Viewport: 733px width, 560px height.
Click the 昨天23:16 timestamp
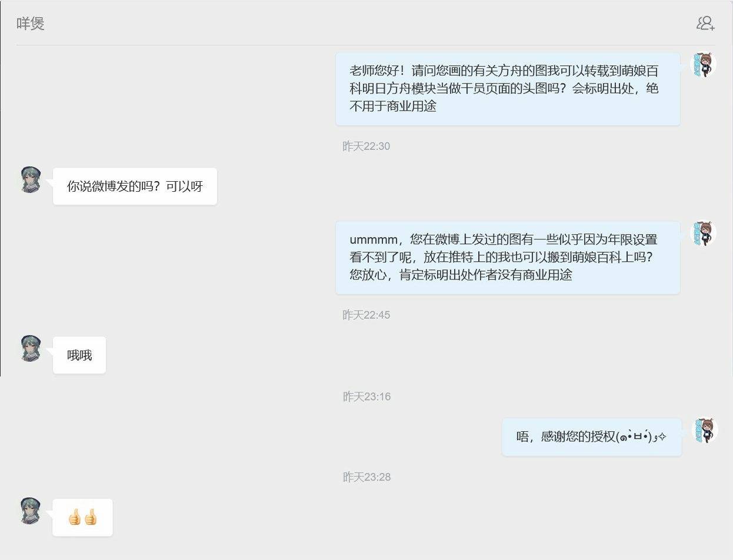[366, 397]
